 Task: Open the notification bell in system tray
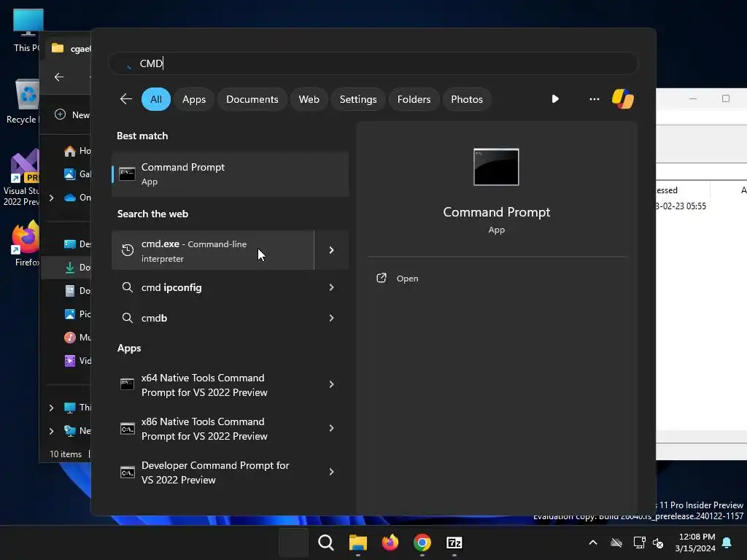coord(727,542)
